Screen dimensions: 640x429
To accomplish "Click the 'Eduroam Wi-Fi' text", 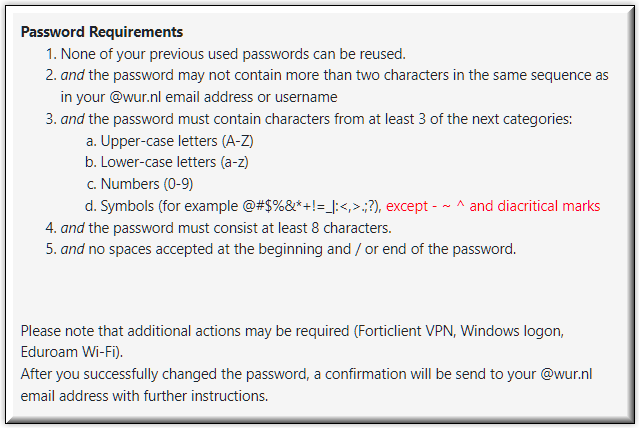I will click(x=69, y=352).
